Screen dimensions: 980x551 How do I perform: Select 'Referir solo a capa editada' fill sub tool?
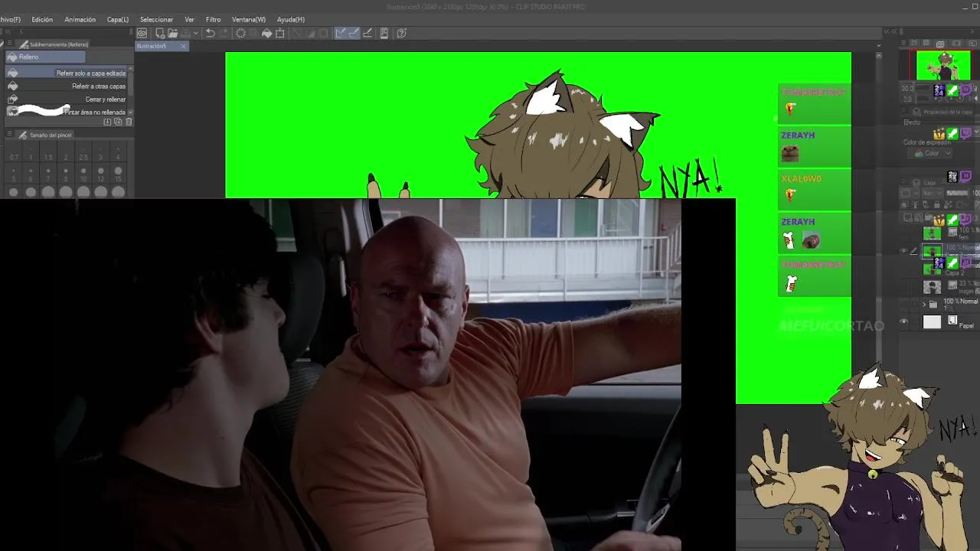67,73
